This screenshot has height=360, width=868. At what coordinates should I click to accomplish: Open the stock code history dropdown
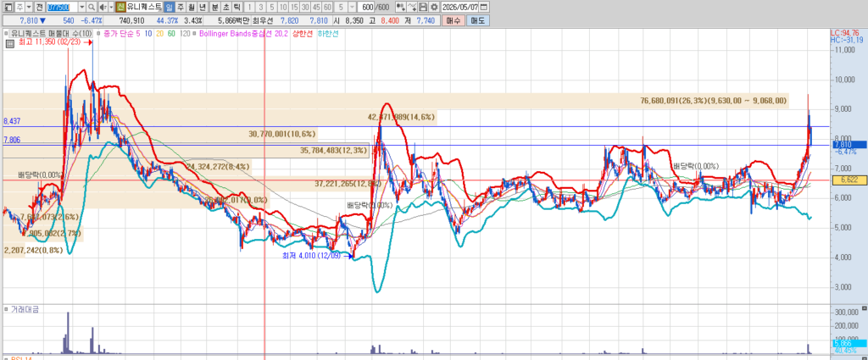[x=82, y=7]
